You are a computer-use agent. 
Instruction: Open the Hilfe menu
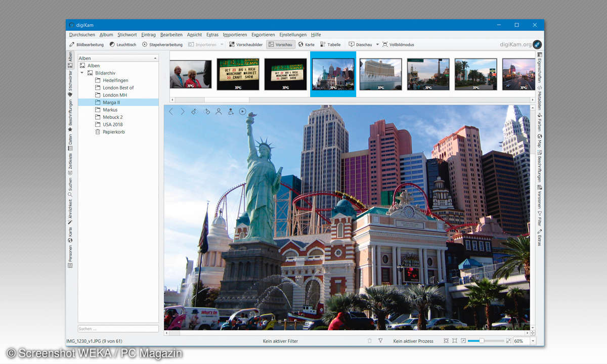(x=316, y=35)
